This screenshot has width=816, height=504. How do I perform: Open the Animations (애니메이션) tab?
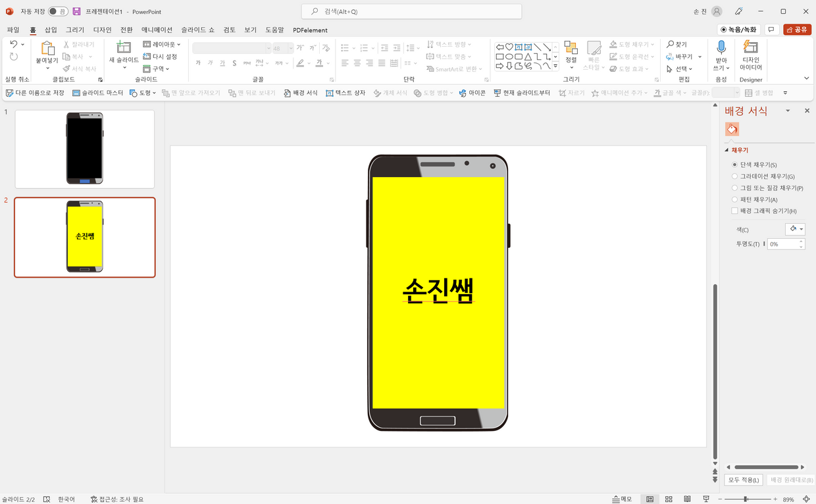click(x=157, y=30)
